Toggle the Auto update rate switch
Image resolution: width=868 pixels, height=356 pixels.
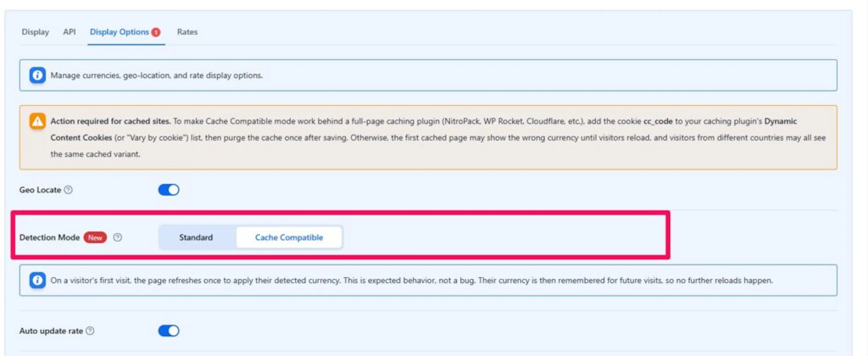169,331
